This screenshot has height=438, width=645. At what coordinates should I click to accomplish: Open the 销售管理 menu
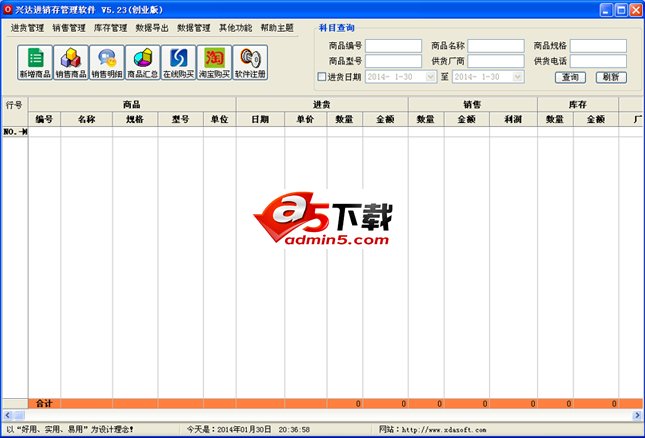tap(69, 28)
